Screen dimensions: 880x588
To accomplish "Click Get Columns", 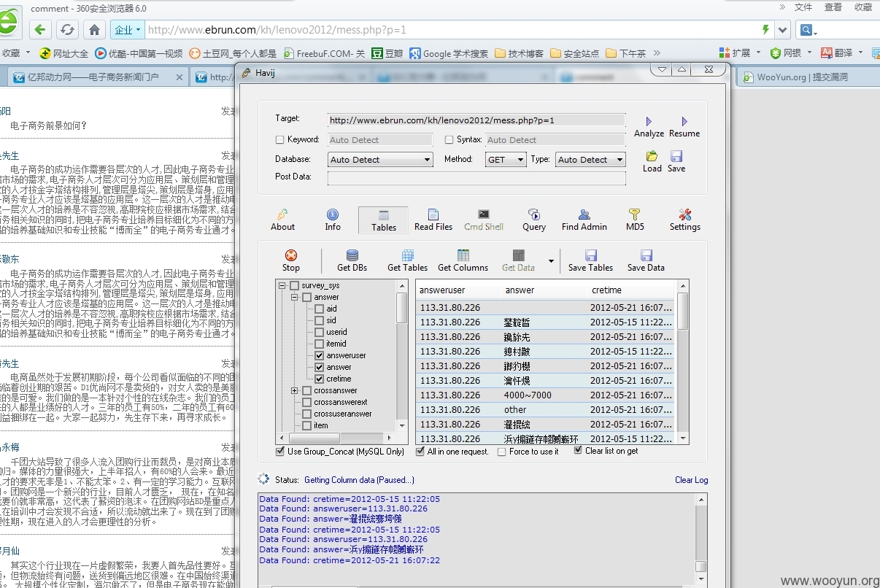I will [463, 260].
